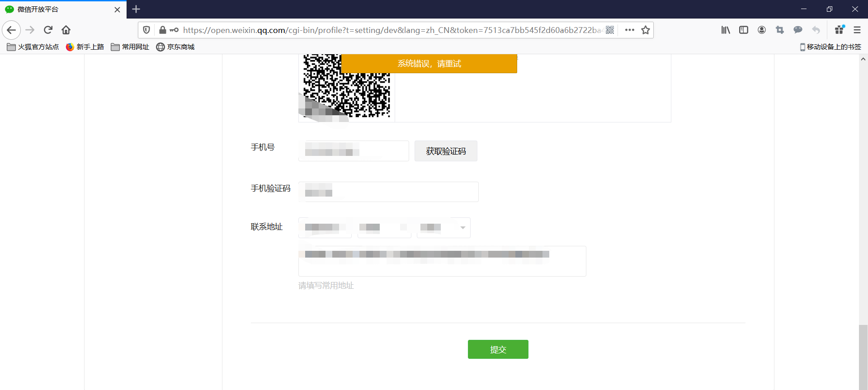This screenshot has width=868, height=390.
Task: Open the 新手上路 bookmark
Action: (85, 47)
